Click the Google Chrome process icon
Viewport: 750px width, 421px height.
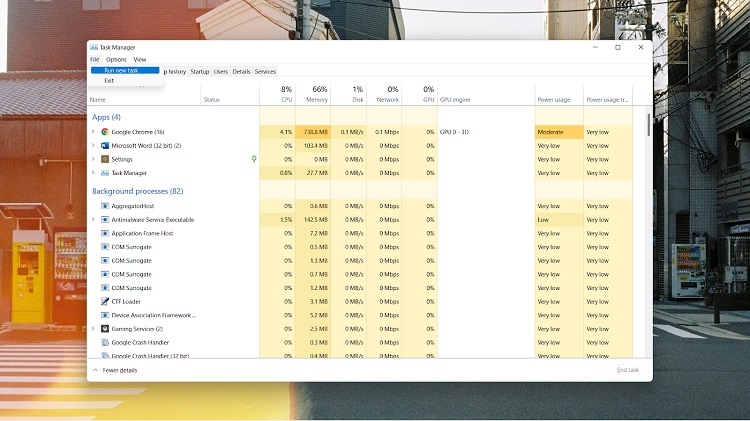[x=104, y=132]
